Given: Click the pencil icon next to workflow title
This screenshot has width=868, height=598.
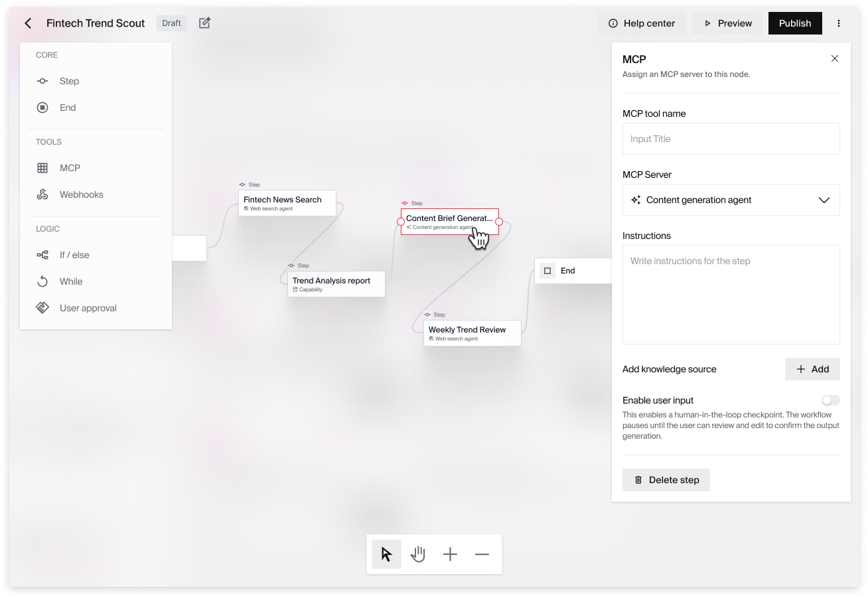Looking at the screenshot, I should [204, 23].
